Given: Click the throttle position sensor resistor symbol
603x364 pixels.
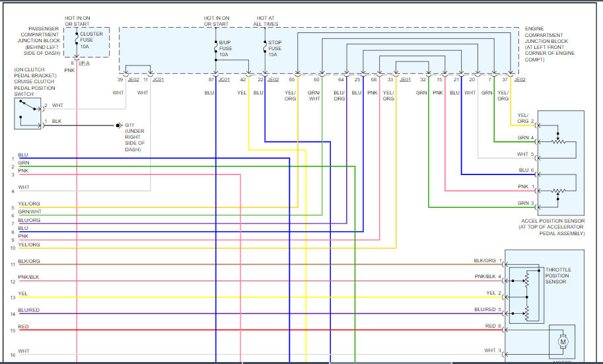Looking at the screenshot, I should pyautogui.click(x=527, y=297).
